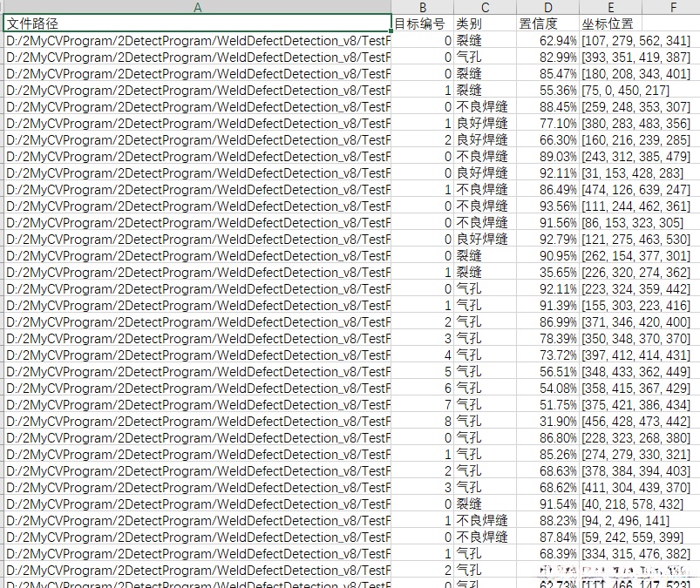Select confidence cell 55.36%
The width and height of the screenshot is (700, 588).
(548, 90)
